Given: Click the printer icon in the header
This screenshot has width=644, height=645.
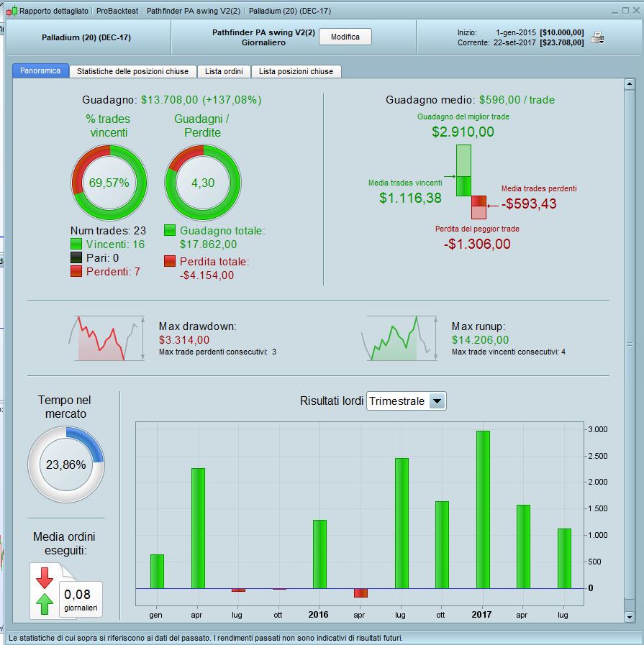Looking at the screenshot, I should pos(597,38).
